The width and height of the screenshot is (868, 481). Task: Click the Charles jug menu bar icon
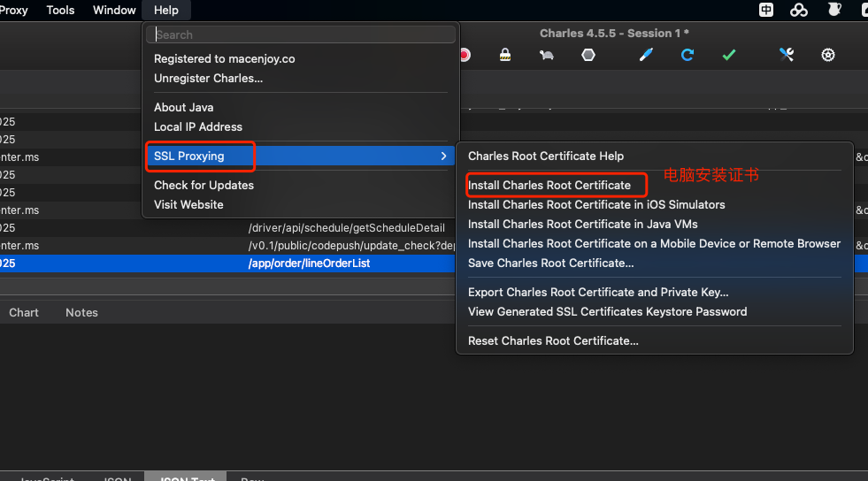(x=834, y=10)
